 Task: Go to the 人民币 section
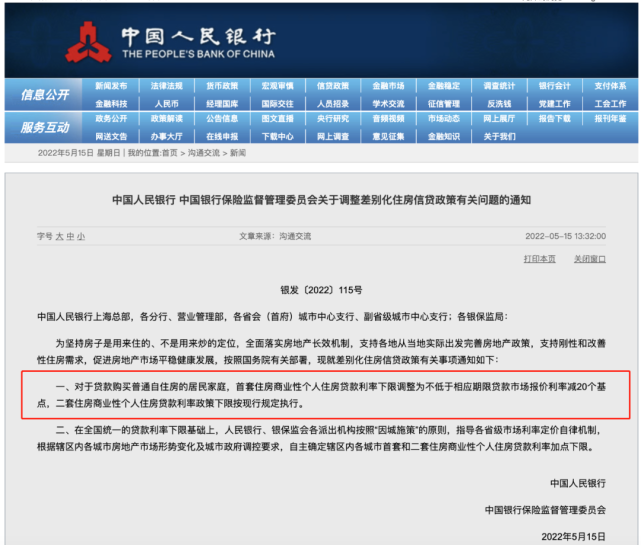[166, 104]
